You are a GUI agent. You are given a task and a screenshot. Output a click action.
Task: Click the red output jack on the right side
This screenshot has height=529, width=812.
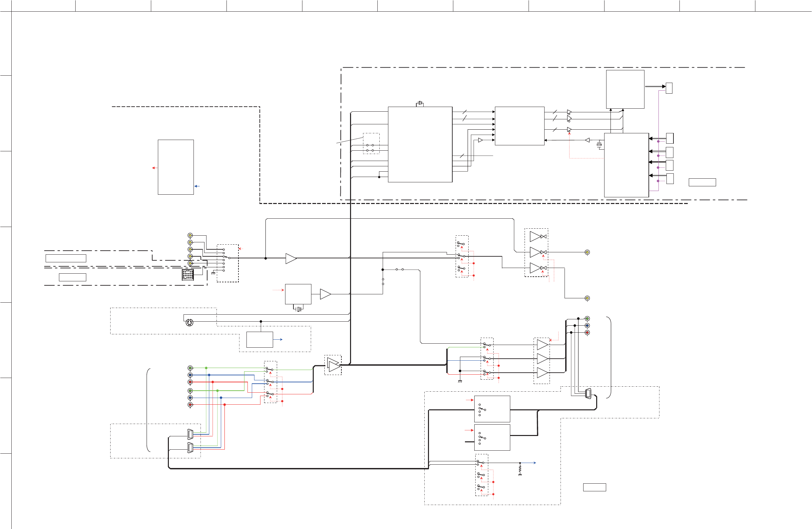click(x=587, y=333)
